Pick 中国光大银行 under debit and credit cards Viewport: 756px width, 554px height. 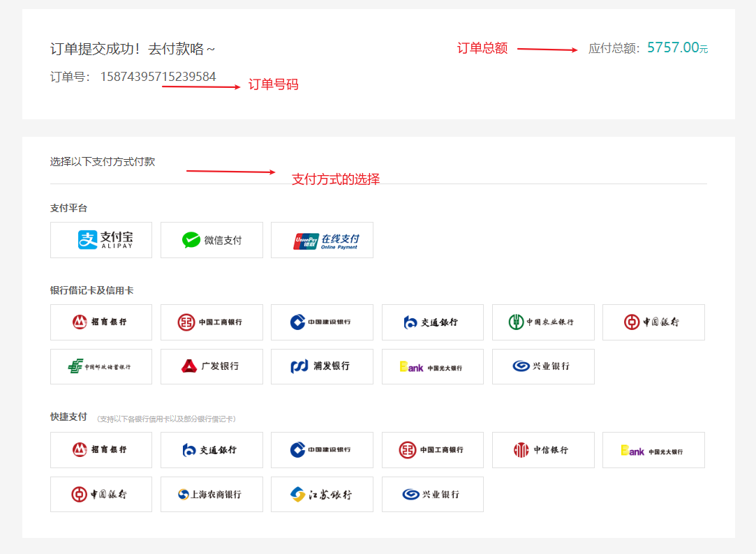(x=433, y=366)
